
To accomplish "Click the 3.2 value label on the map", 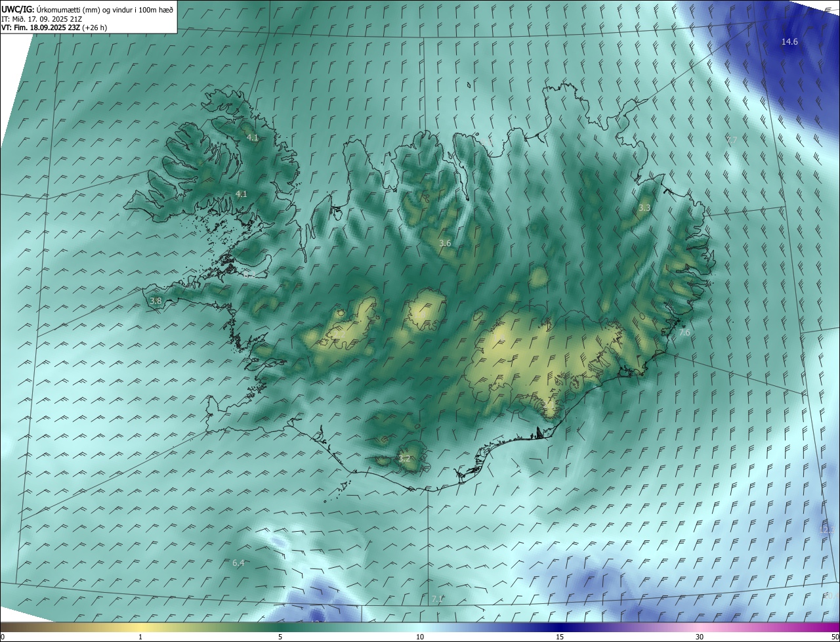I will pyautogui.click(x=404, y=459).
